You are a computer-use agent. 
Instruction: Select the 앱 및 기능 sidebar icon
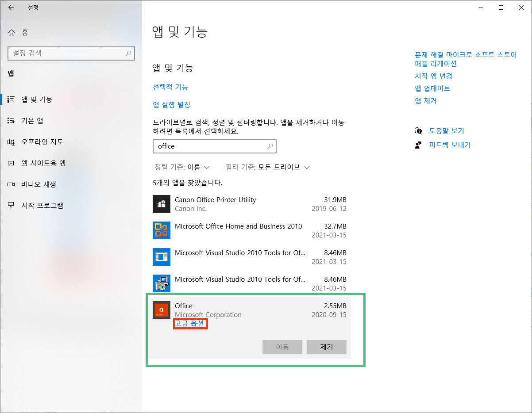pos(12,99)
